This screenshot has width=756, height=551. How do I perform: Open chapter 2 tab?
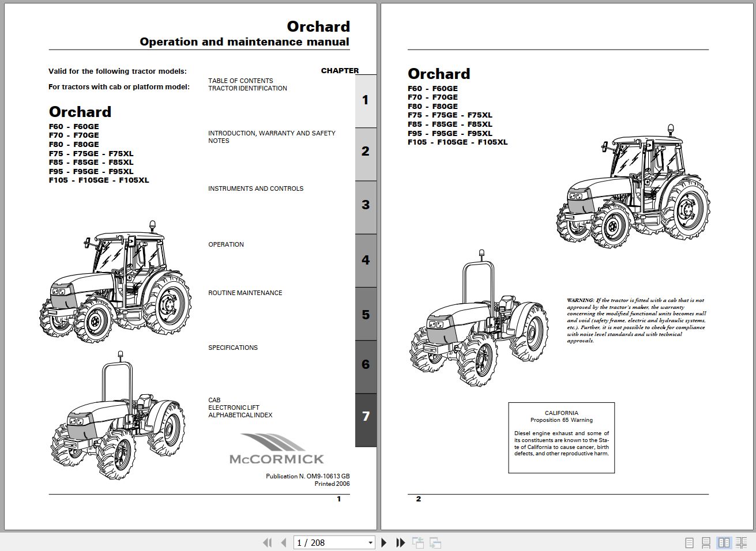pyautogui.click(x=366, y=154)
